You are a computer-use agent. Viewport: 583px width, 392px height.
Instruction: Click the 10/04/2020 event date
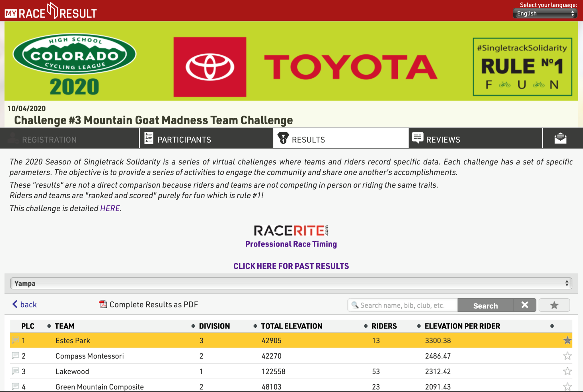coord(26,108)
